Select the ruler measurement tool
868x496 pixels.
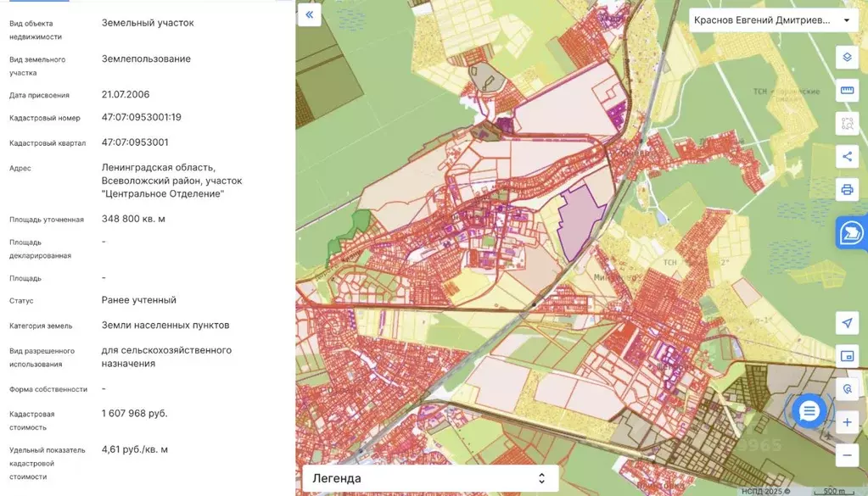[847, 90]
